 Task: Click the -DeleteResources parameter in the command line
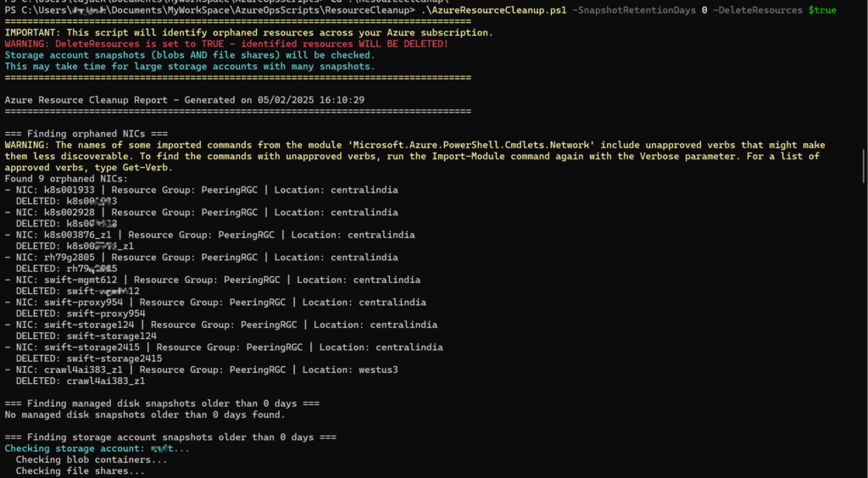(x=757, y=10)
